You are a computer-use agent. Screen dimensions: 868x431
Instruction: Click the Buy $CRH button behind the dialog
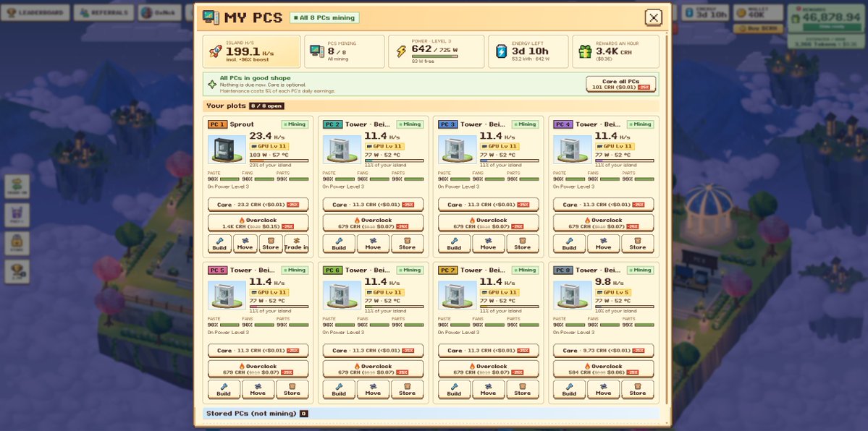758,28
